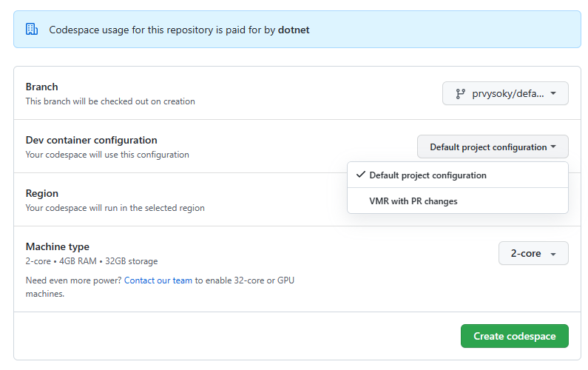Click the organization building icon in banner
The width and height of the screenshot is (588, 370).
32,30
